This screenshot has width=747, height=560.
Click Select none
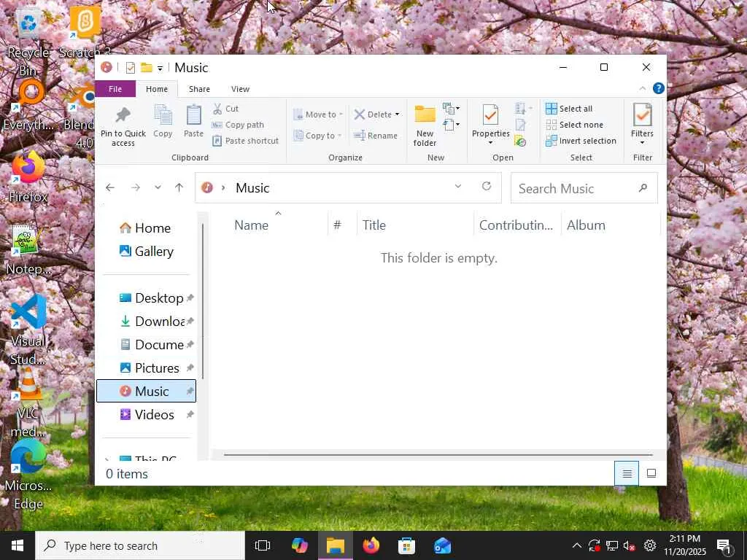575,125
